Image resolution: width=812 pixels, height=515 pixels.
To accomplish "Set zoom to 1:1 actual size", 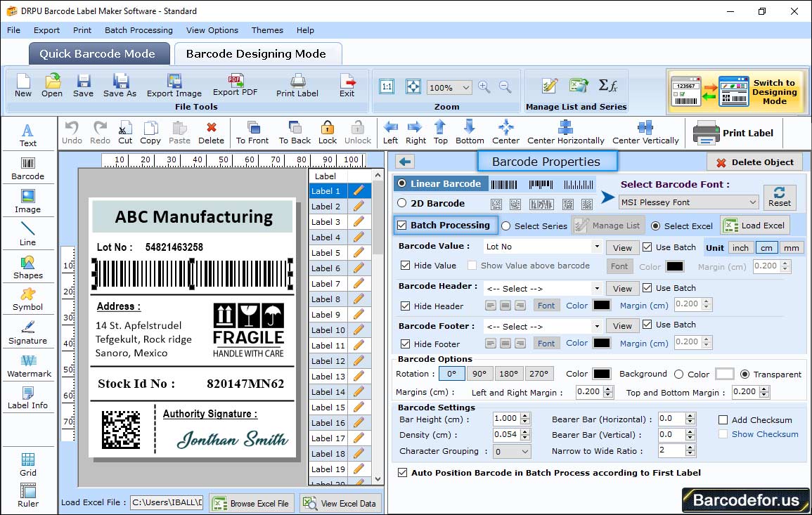I will (387, 86).
